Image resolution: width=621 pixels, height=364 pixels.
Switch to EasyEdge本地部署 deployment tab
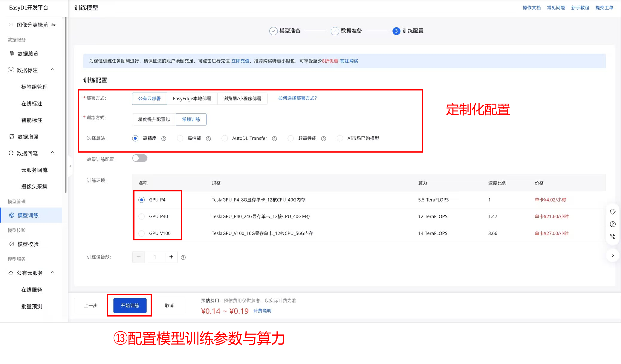(x=192, y=99)
